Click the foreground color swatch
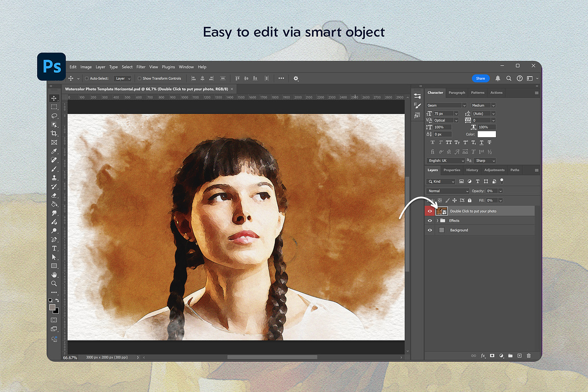 coord(52,307)
